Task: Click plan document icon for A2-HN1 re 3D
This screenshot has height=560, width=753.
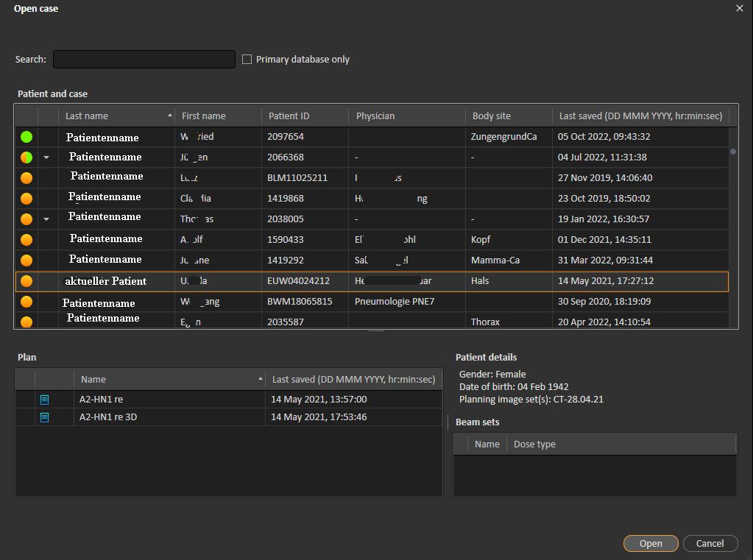Action: (x=44, y=417)
